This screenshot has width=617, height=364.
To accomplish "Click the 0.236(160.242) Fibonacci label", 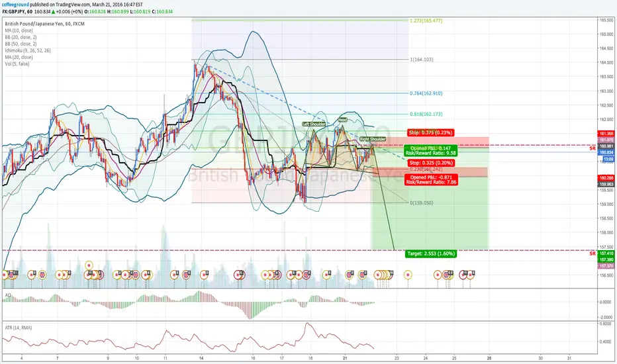I will coord(426,169).
